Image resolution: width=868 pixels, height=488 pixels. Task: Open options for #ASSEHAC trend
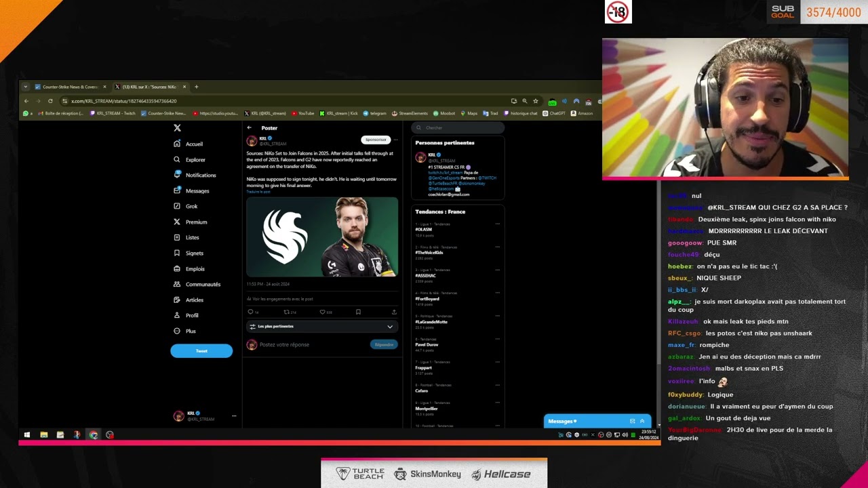tap(497, 270)
